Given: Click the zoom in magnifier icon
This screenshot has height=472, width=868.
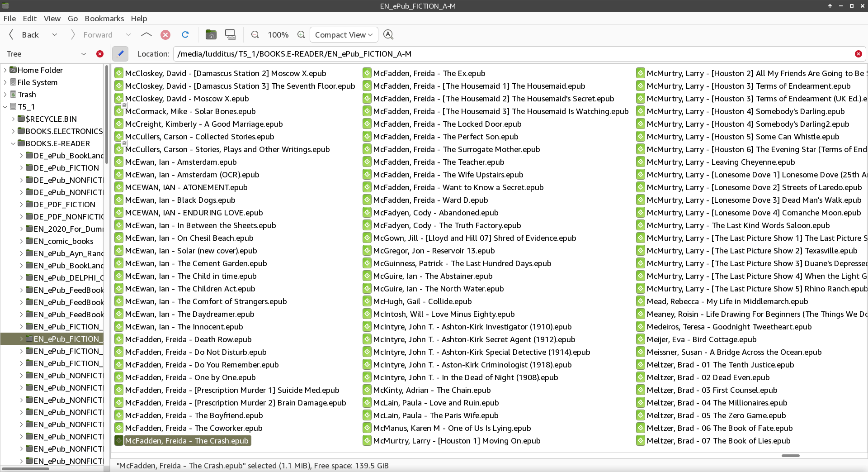Looking at the screenshot, I should (301, 35).
